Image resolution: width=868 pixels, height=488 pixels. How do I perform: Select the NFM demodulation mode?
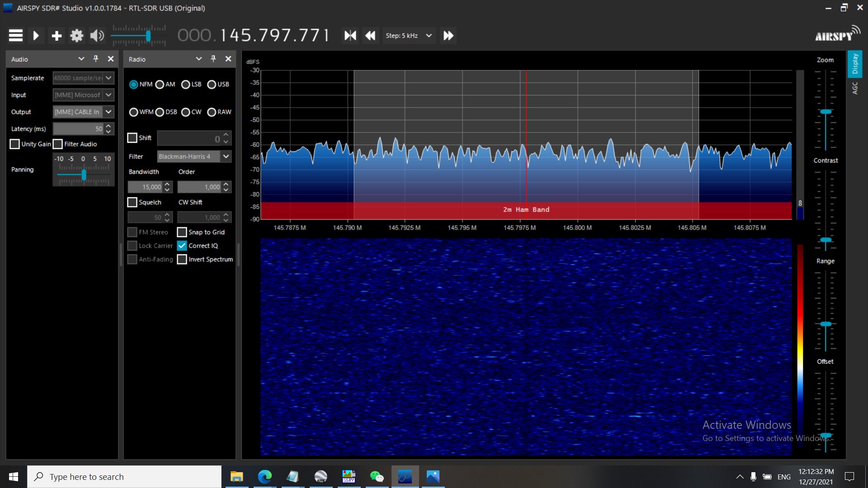133,84
